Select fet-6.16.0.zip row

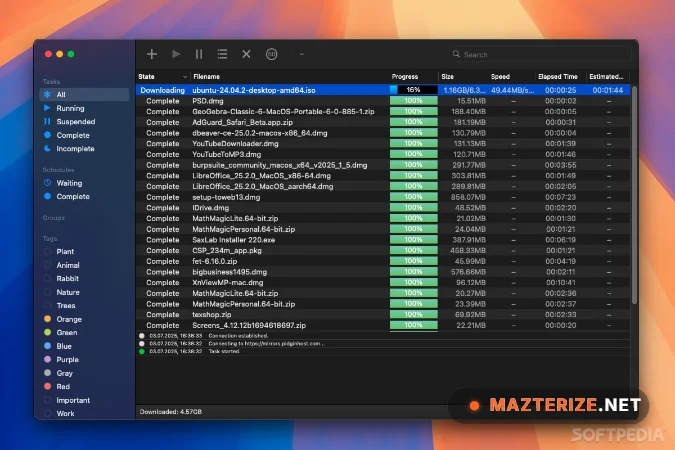(383, 261)
